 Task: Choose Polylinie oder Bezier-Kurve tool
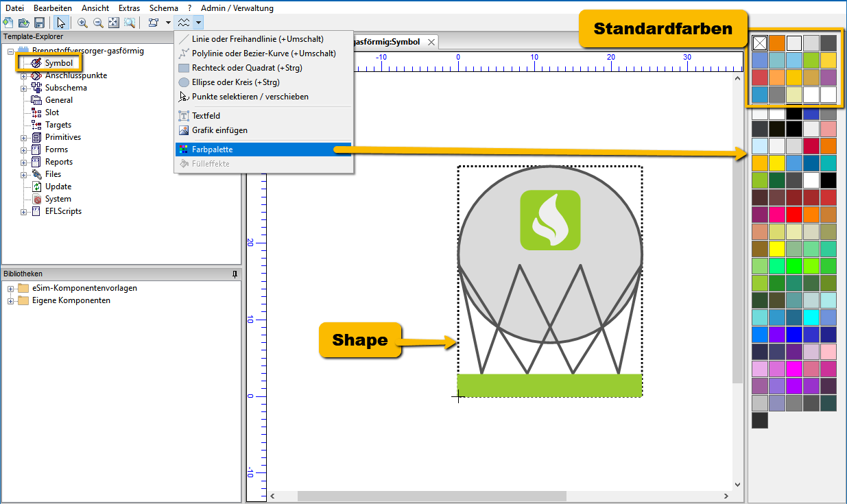click(x=264, y=53)
